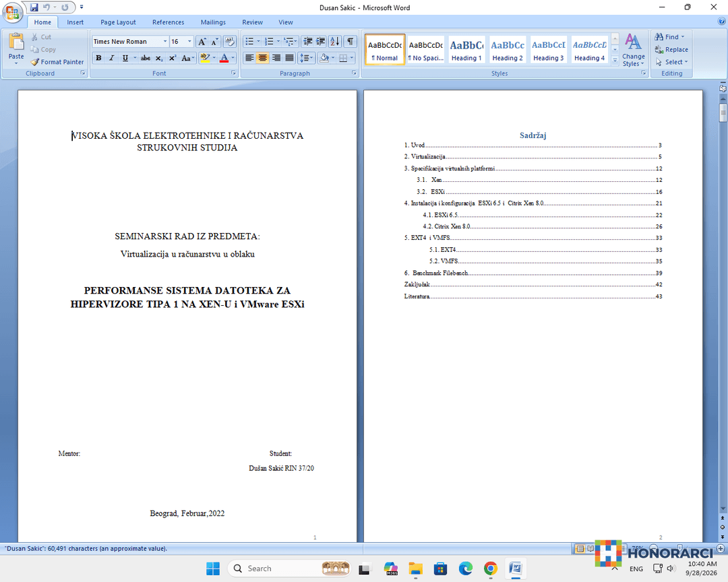
Task: Apply the Heading 4 style
Action: coord(589,50)
